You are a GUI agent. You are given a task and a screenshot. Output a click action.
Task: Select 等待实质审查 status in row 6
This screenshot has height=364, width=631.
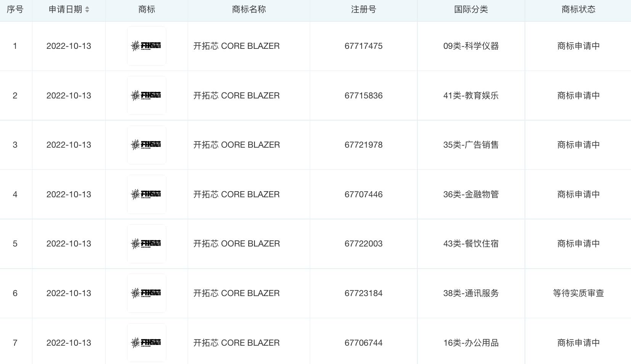point(578,293)
